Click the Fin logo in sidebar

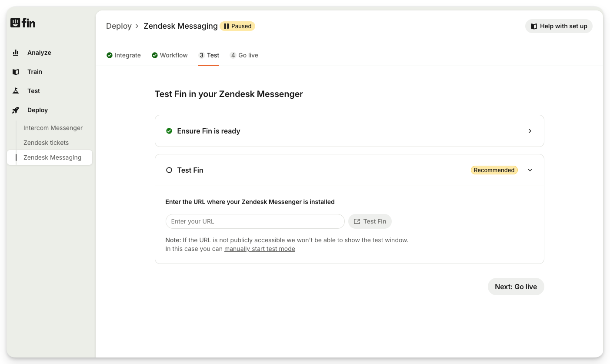[x=23, y=23]
